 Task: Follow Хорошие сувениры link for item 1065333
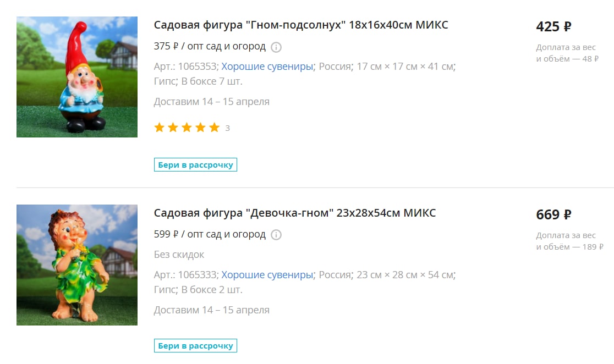tap(267, 275)
